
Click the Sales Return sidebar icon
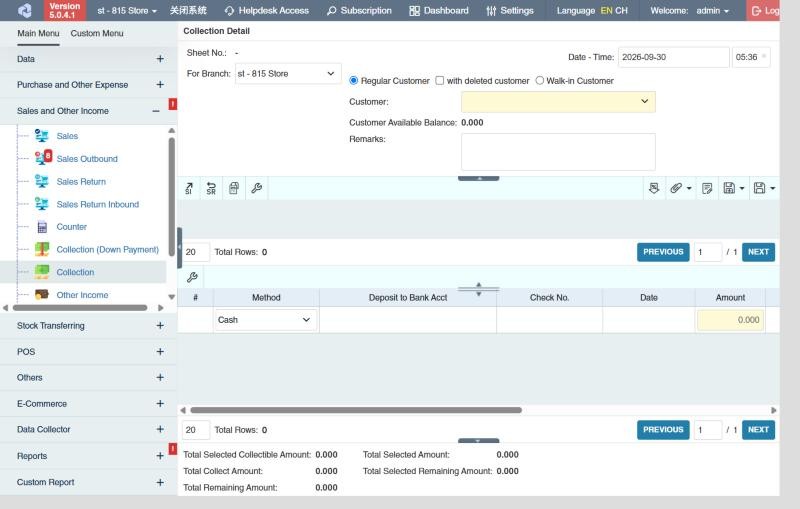tap(42, 181)
